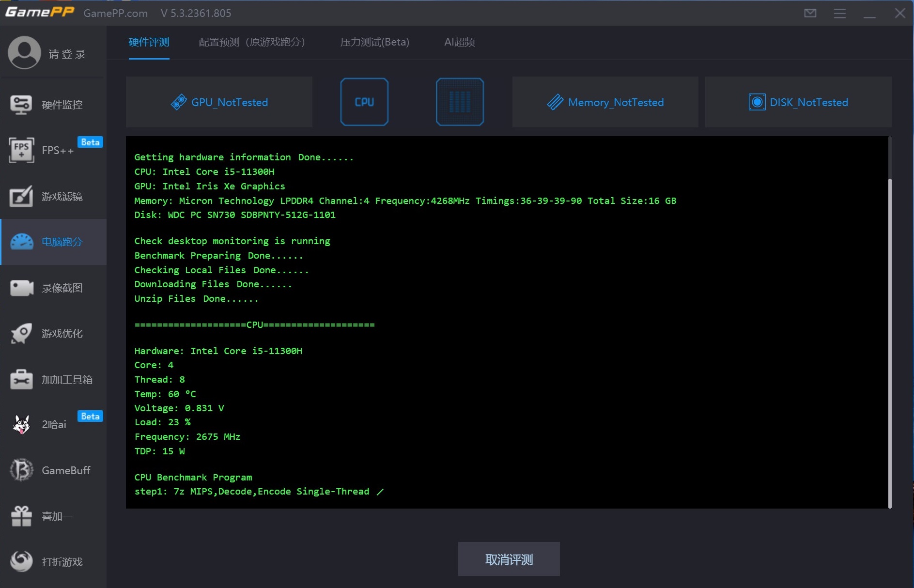Screen dimensions: 914x588
Task: Click the 'Benchmark Preparing Done' line
Action: pos(218,255)
